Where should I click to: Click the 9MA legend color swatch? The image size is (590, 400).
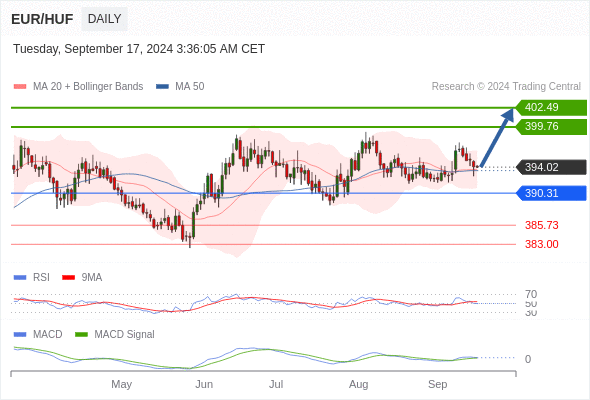click(x=68, y=278)
